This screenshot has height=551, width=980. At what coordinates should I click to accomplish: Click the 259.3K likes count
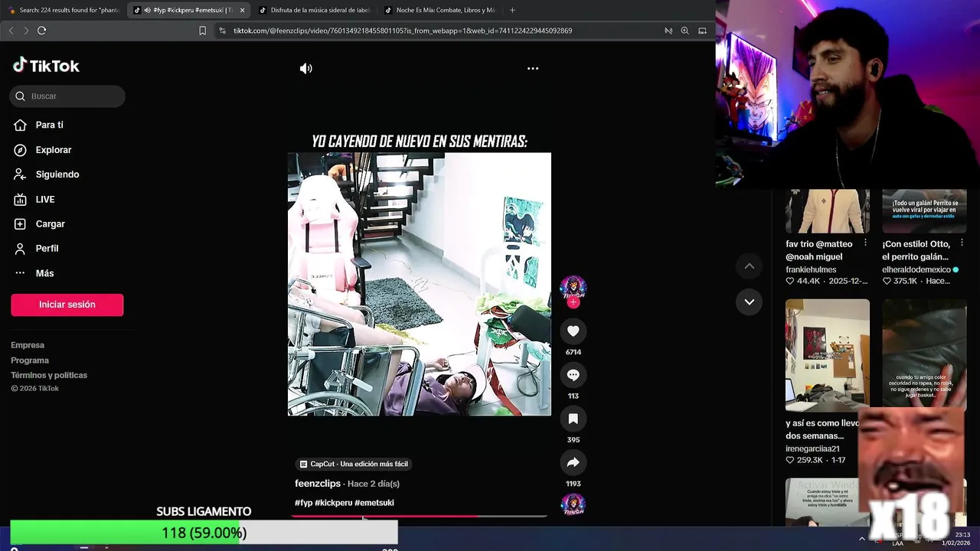(810, 460)
